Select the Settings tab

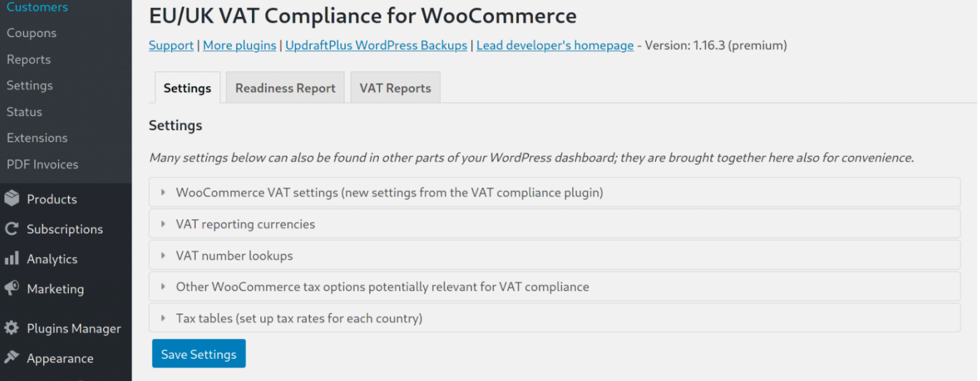tap(187, 88)
